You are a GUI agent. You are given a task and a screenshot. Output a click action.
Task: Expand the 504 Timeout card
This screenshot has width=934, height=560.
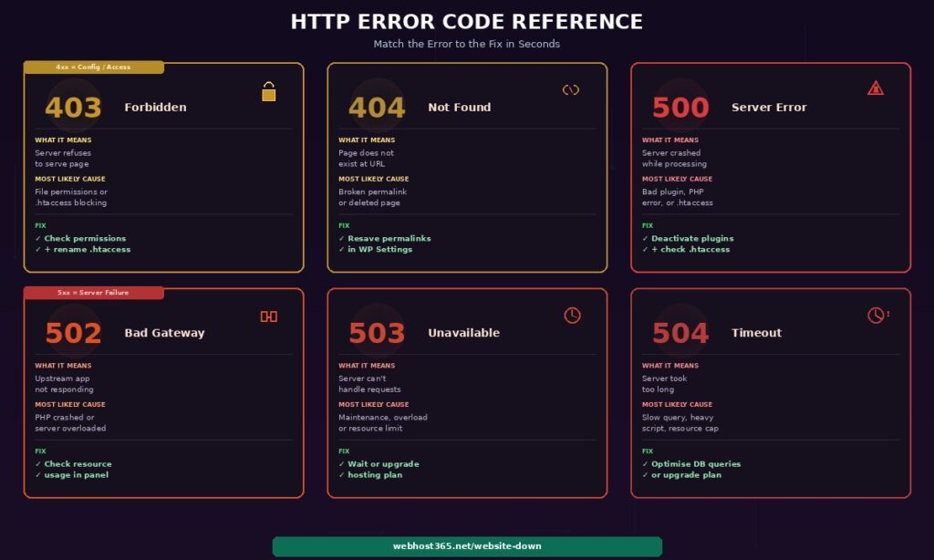tap(769, 392)
